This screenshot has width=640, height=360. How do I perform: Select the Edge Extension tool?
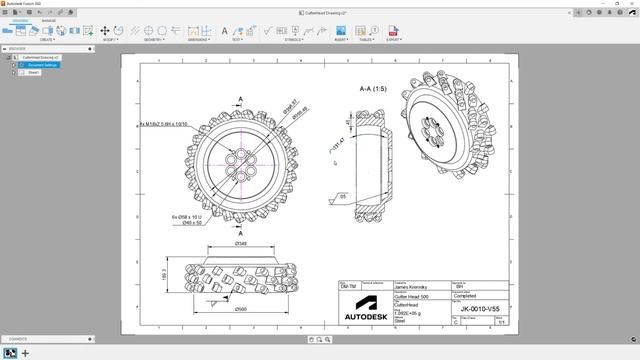176,31
